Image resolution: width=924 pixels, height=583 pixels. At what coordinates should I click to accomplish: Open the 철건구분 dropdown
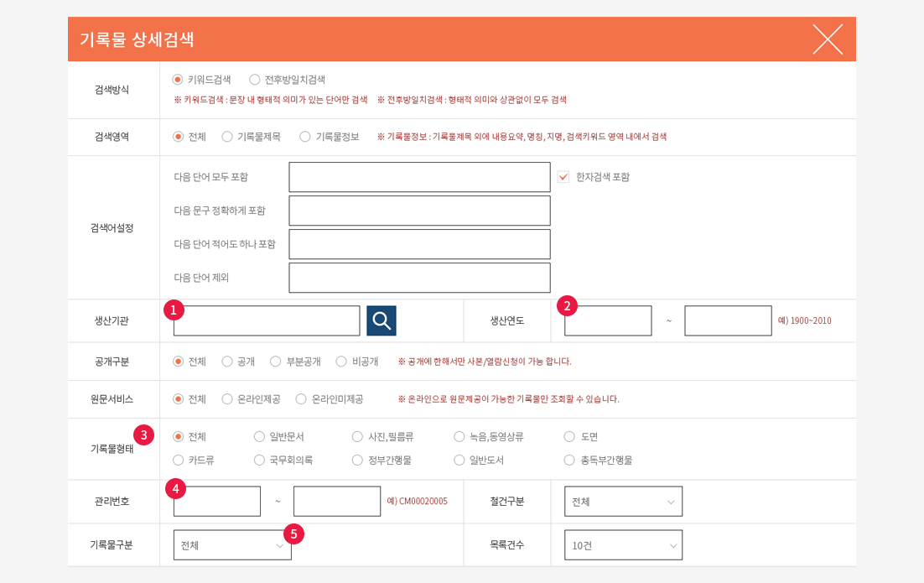pyautogui.click(x=623, y=502)
